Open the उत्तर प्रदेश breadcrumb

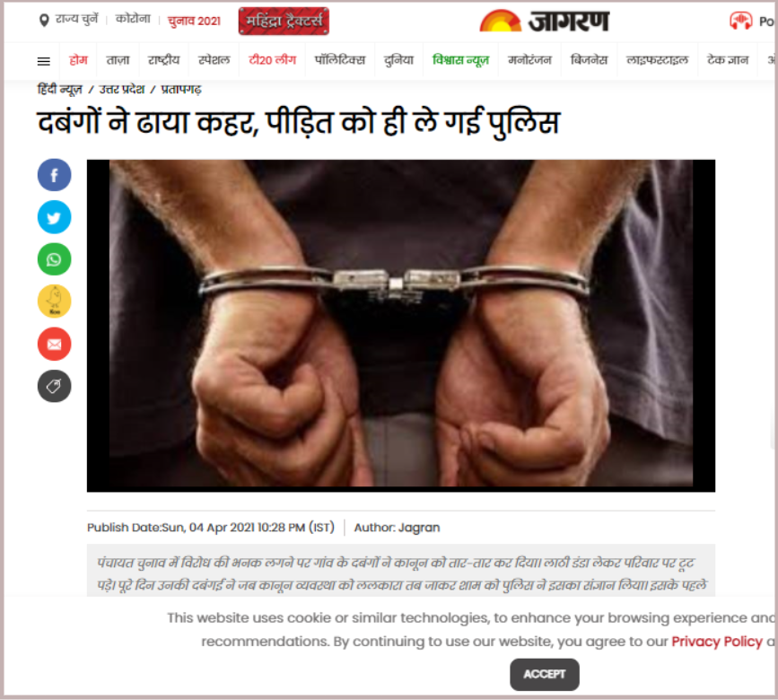click(x=122, y=90)
